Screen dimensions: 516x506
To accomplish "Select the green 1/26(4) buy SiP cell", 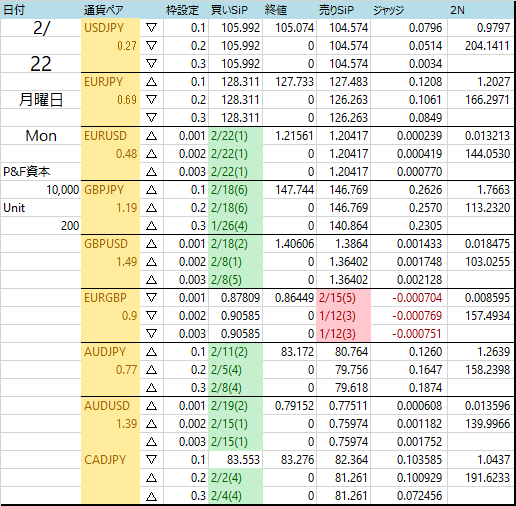I will 235,226.
